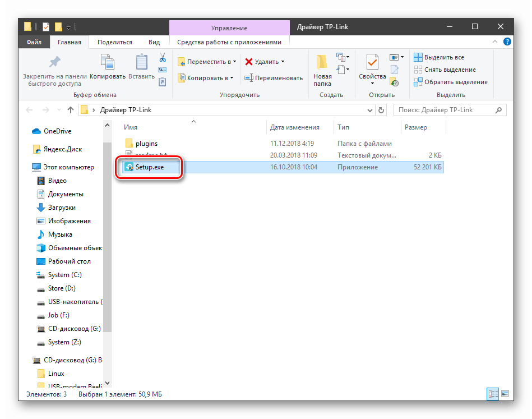This screenshot has height=419, width=532.
Task: Open the Удалить dropdown menu
Action: click(283, 62)
